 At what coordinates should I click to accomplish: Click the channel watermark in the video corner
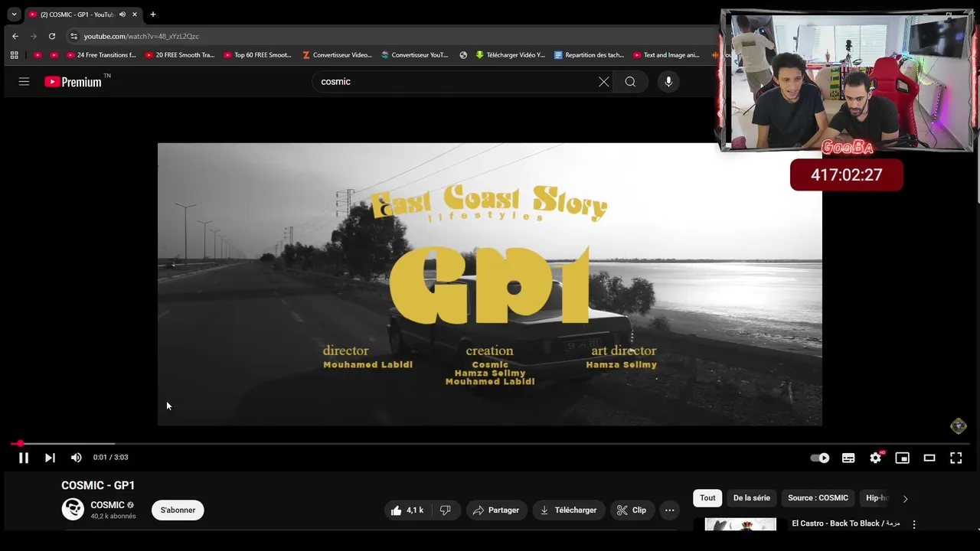coord(959,426)
